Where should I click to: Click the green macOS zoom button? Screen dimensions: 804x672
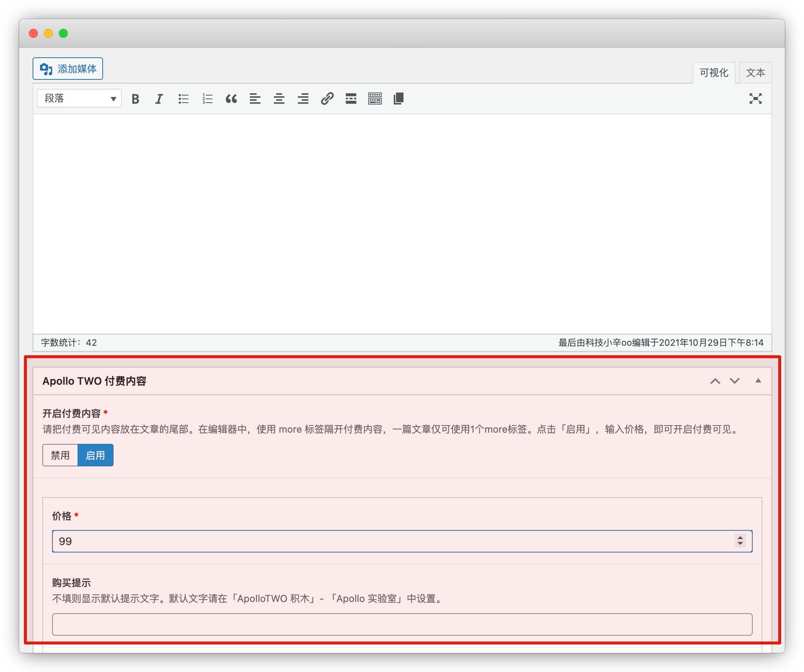[64, 34]
